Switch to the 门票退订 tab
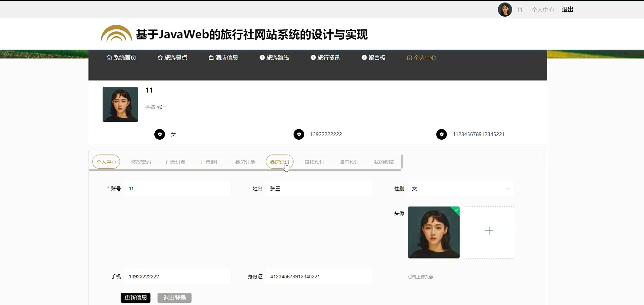 coord(211,162)
